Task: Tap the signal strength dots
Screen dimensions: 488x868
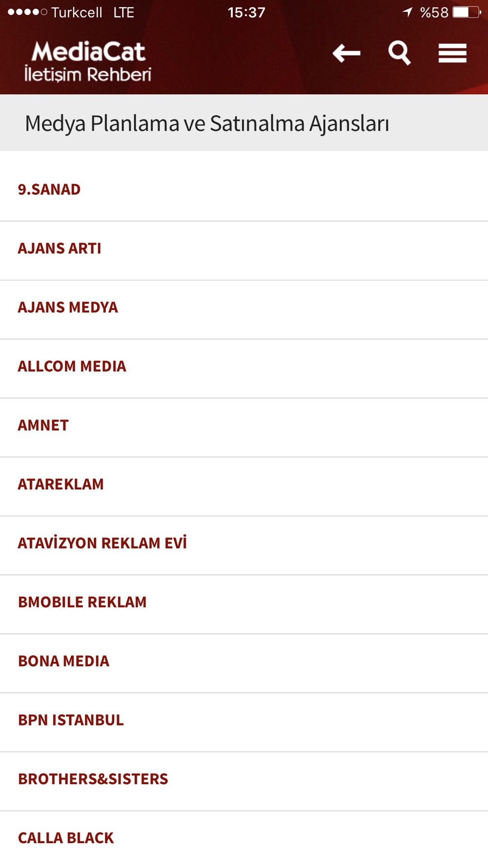Action: (x=27, y=12)
